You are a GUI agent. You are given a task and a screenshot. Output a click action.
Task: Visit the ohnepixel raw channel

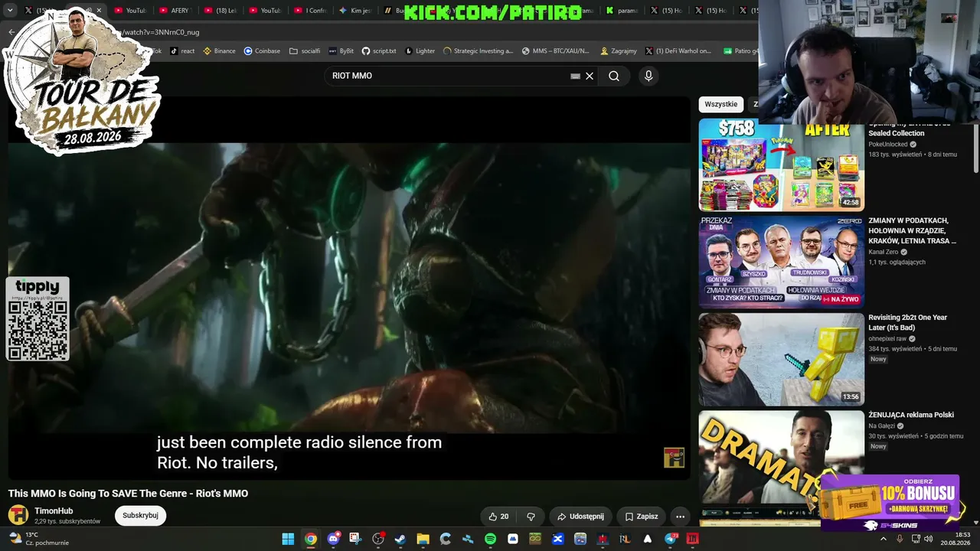pyautogui.click(x=887, y=338)
